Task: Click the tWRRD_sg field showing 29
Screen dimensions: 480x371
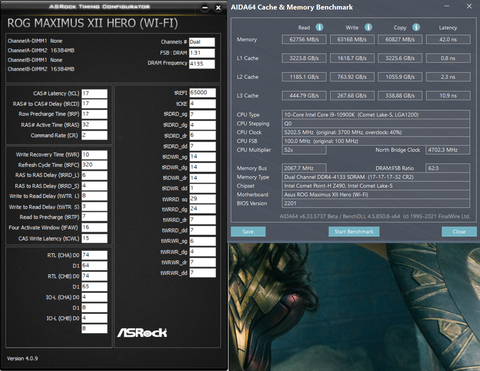Action: click(202, 199)
